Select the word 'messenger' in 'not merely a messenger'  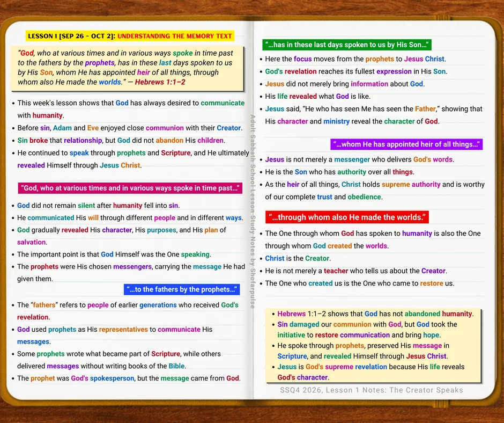click(x=352, y=159)
